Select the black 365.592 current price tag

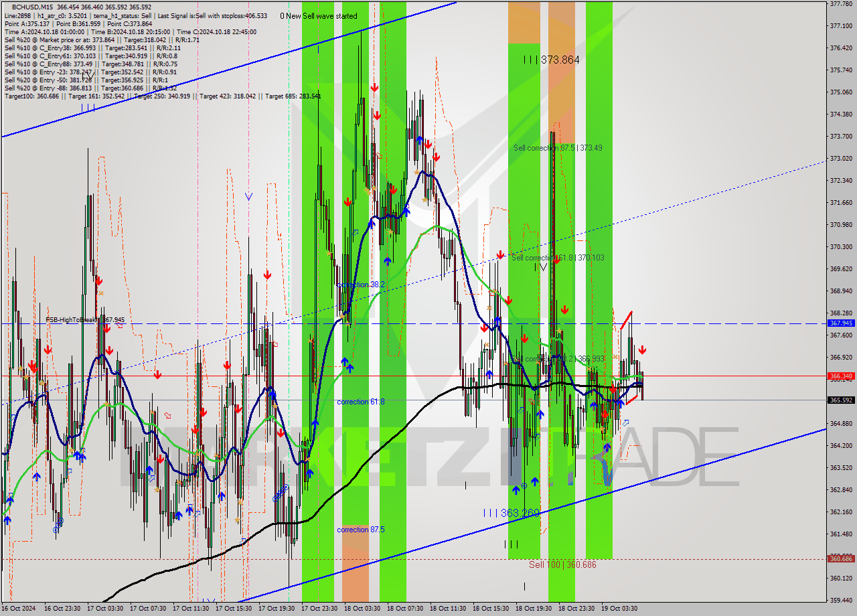(x=841, y=400)
